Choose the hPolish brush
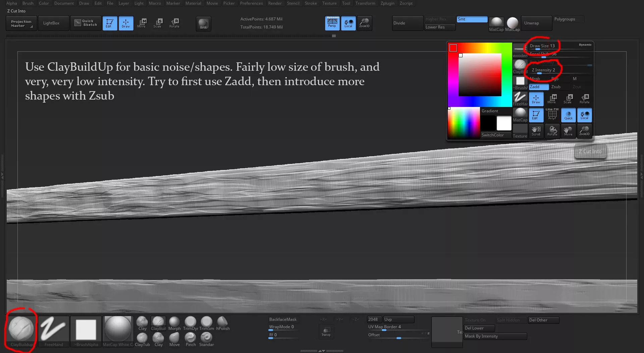The height and width of the screenshot is (353, 644). (223, 323)
